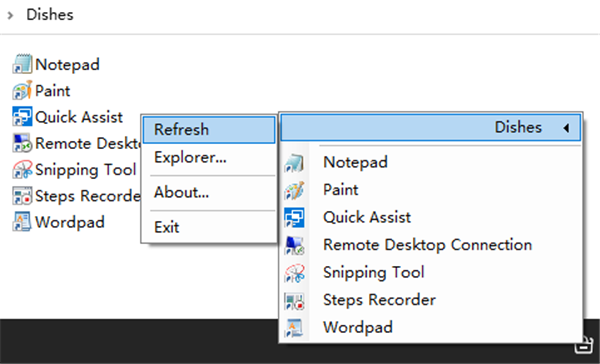Click the Quick Assist icon in Dishes submenu
This screenshot has height=364, width=600.
tap(294, 217)
